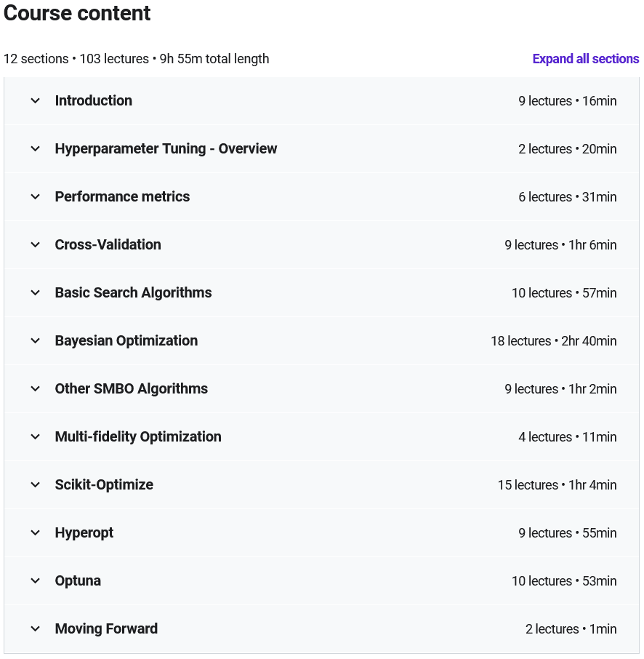Open the Moving Forward section title
Viewport: 644px width, 659px height.
pos(106,628)
